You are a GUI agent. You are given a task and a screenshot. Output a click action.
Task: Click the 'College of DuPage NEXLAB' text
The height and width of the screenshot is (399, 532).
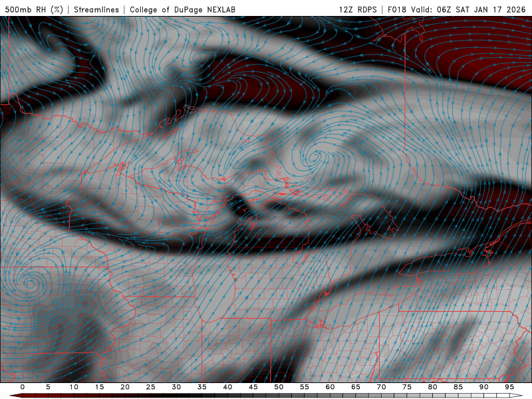point(182,9)
